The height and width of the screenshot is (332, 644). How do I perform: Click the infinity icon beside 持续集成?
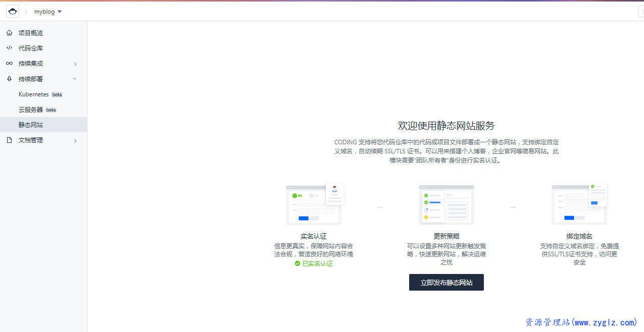pos(9,64)
